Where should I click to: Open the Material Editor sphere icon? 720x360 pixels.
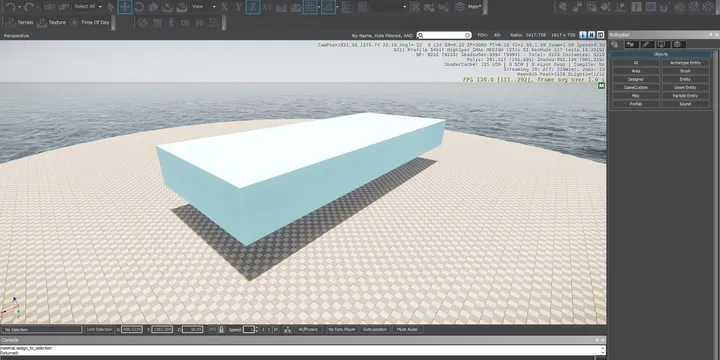pos(143,22)
